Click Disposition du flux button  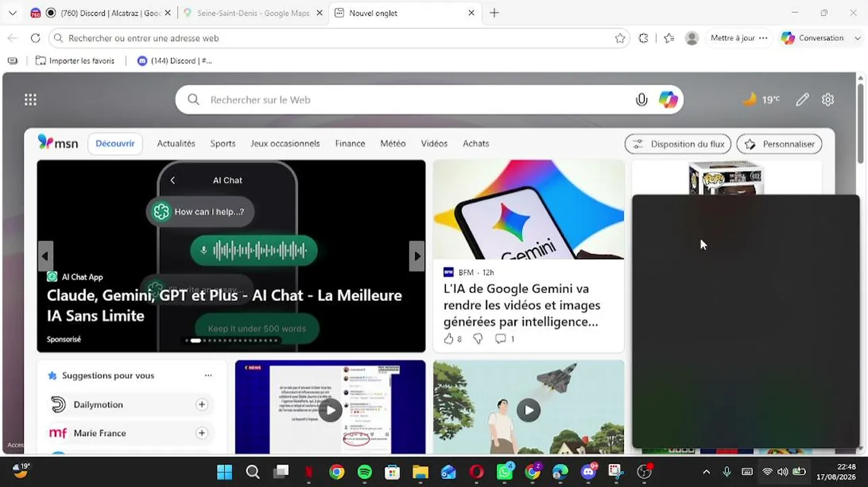click(x=678, y=144)
